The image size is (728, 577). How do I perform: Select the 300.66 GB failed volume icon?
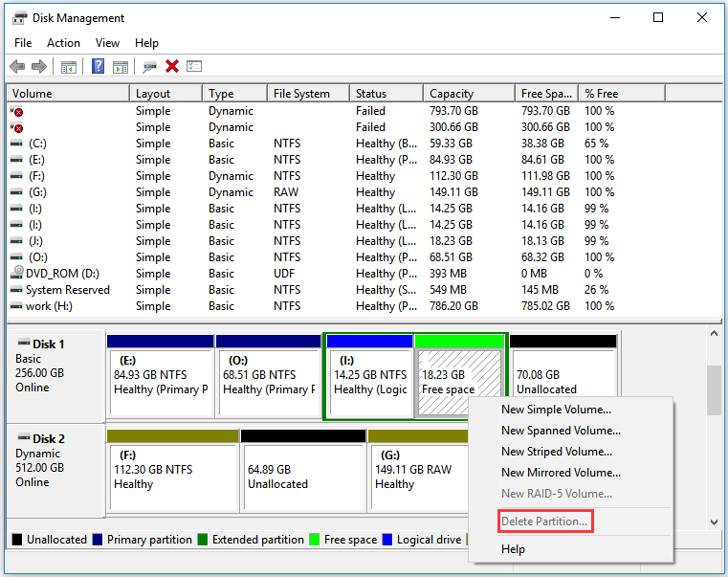tap(17, 128)
